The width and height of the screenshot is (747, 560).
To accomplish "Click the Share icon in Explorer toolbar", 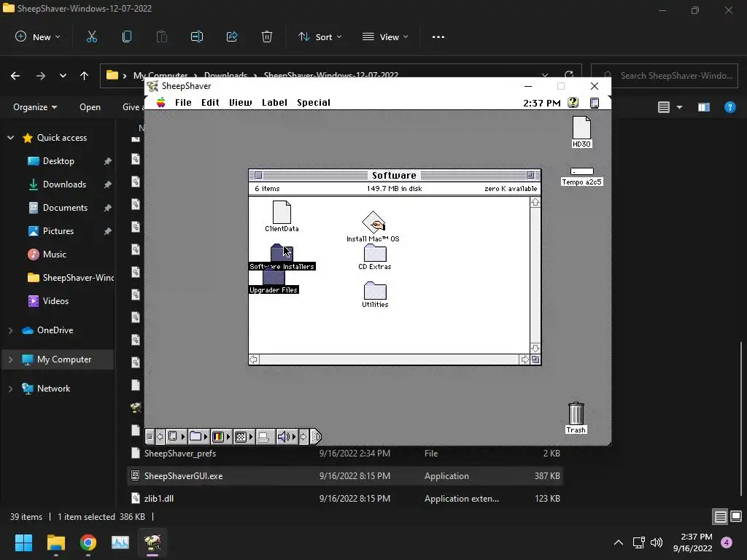I will [x=232, y=36].
